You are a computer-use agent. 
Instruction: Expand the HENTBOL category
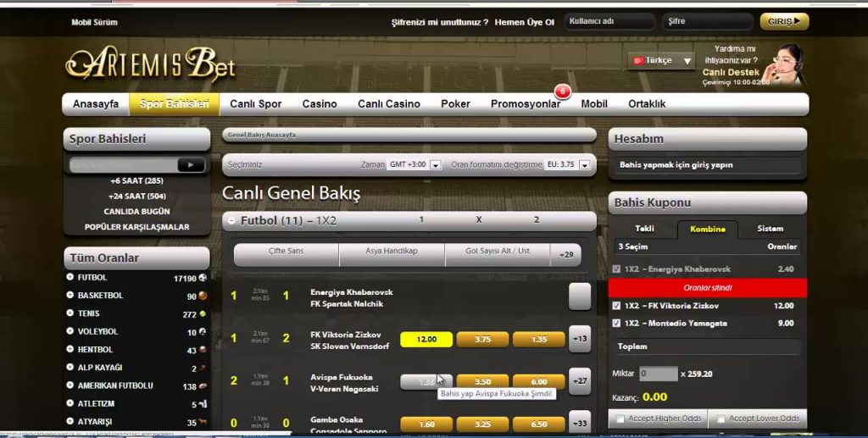70,349
